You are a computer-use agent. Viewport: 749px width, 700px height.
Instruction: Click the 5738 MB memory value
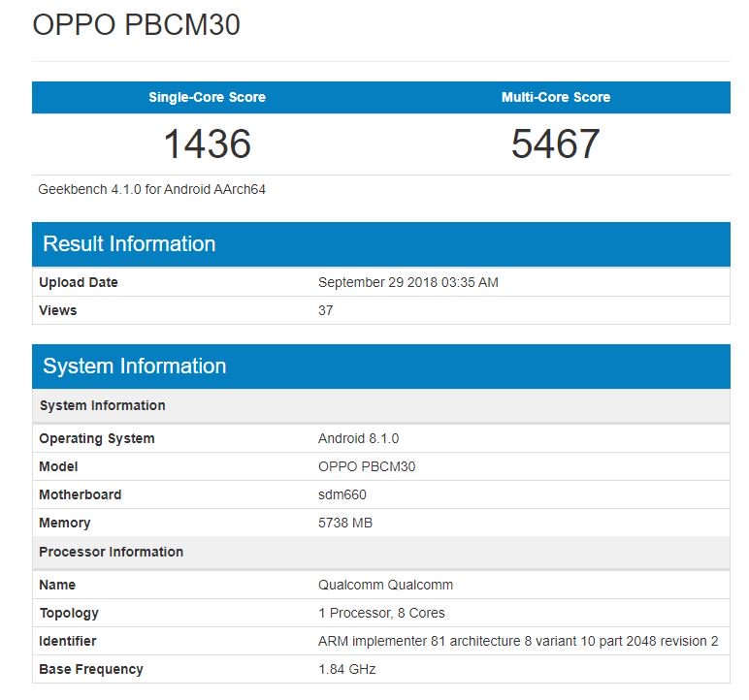click(345, 523)
